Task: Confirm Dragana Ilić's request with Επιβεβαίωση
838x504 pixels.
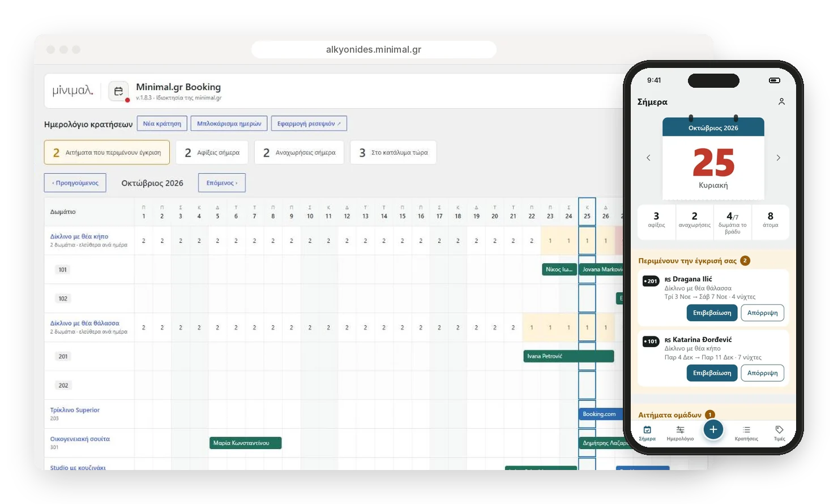Action: point(712,313)
